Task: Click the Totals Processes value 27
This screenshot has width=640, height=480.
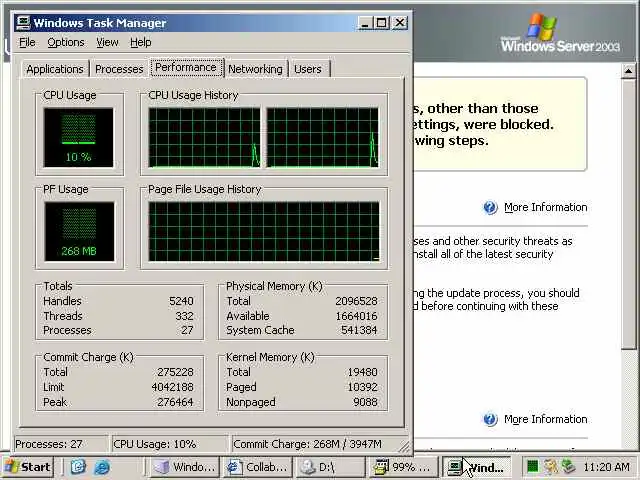Action: tap(187, 330)
